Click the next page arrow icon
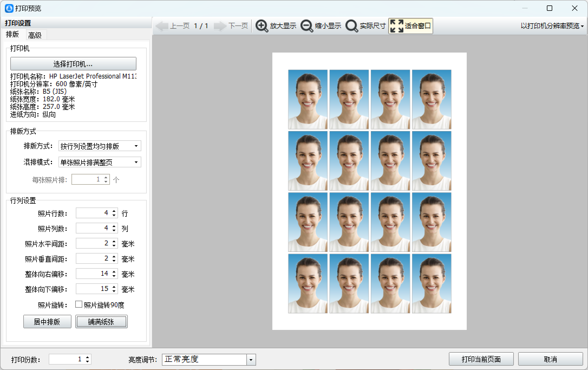Viewport: 588px width, 370px height. click(x=220, y=26)
